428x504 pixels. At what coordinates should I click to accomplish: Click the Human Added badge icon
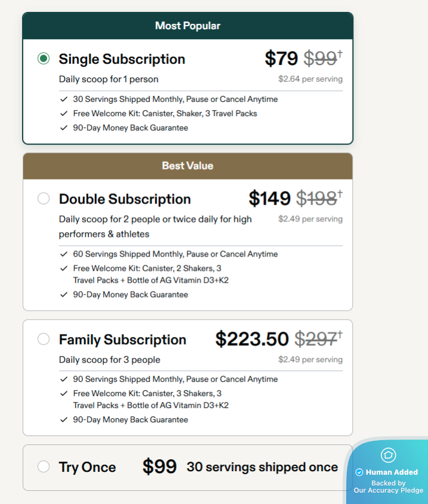pos(388,456)
